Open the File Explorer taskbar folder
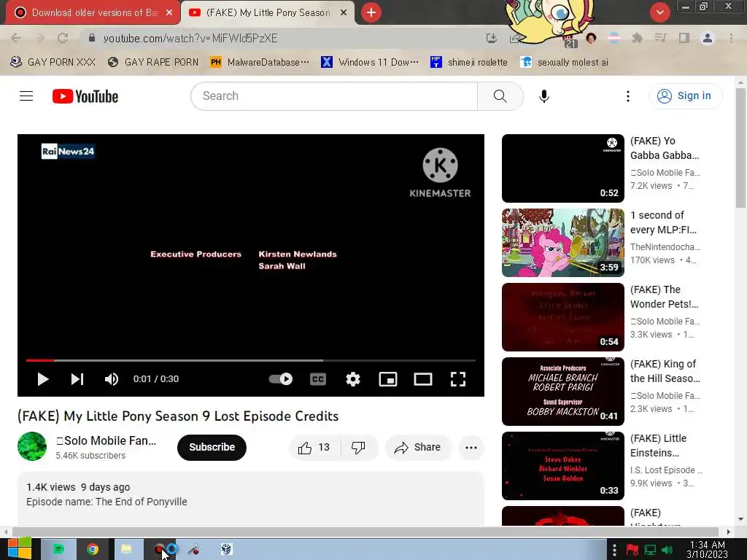747x560 pixels. point(126,550)
